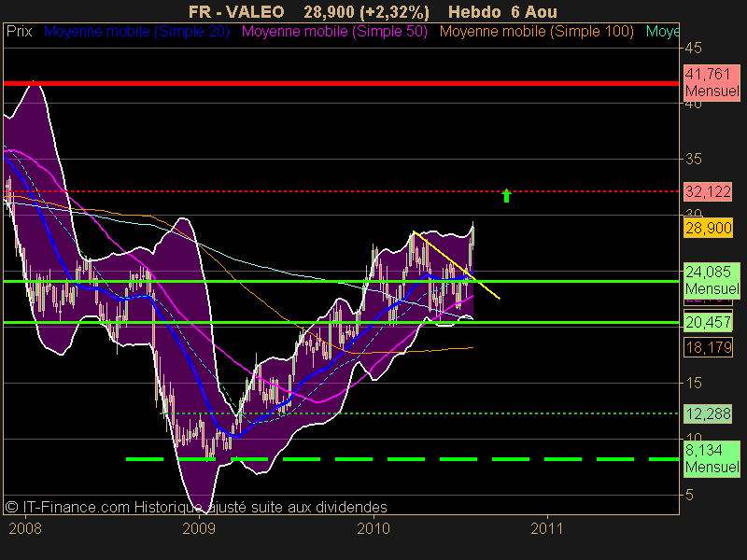Screen dimensions: 747x560
Task: Select the green long-dashed support line
Action: click(x=402, y=459)
